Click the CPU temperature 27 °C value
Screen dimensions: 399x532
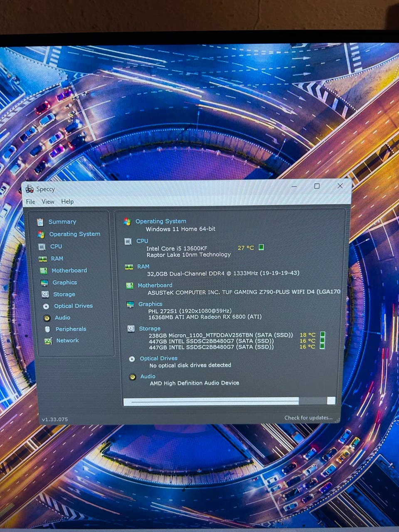coord(246,248)
